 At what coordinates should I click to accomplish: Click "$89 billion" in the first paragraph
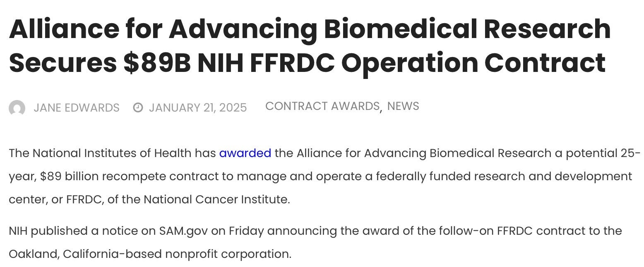tap(70, 176)
